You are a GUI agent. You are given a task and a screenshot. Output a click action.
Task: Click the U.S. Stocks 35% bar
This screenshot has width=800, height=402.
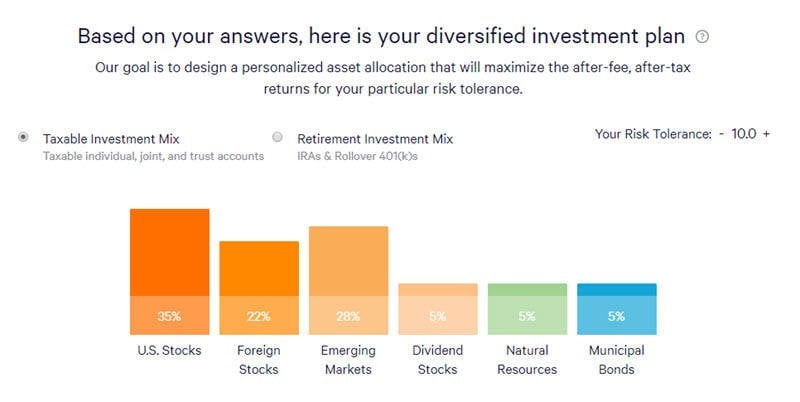(169, 271)
